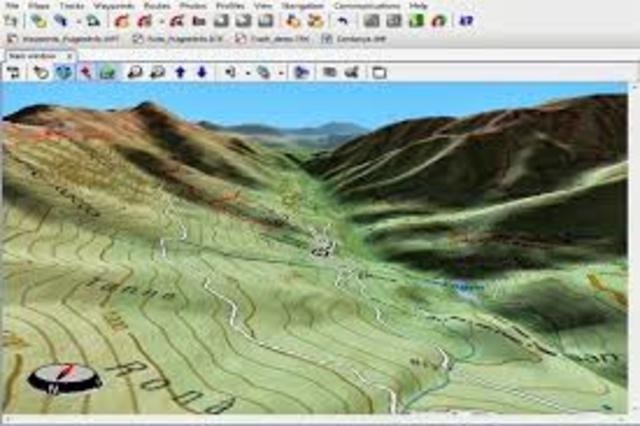The image size is (640, 426).
Task: Click the vertical scrollbar of map view
Action: [634, 249]
